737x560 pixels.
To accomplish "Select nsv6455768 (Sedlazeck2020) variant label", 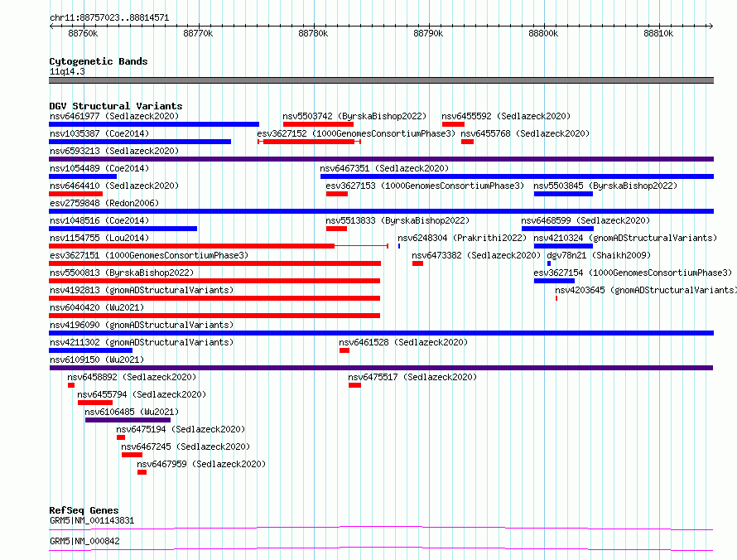I will click(x=525, y=133).
